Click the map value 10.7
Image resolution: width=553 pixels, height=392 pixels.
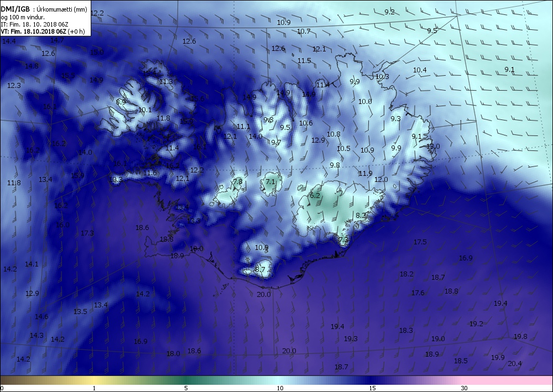point(304,32)
